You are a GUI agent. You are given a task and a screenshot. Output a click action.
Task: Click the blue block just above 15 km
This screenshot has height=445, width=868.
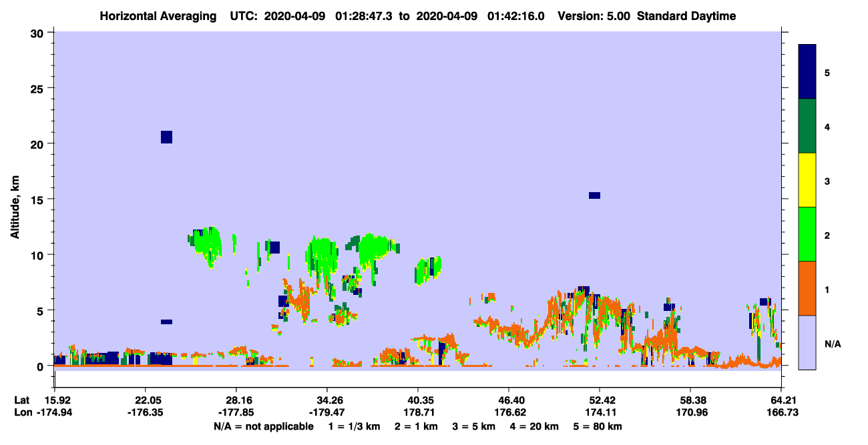[x=594, y=195]
